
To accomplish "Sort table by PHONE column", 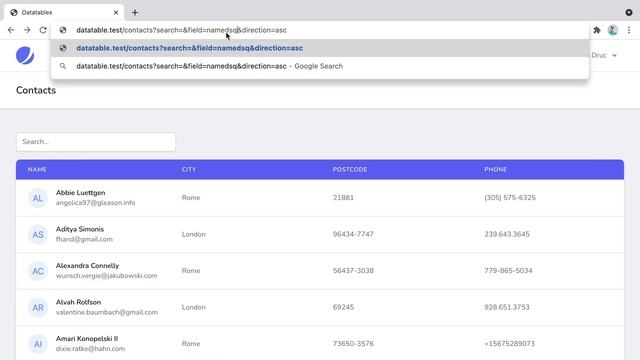I will pos(496,169).
